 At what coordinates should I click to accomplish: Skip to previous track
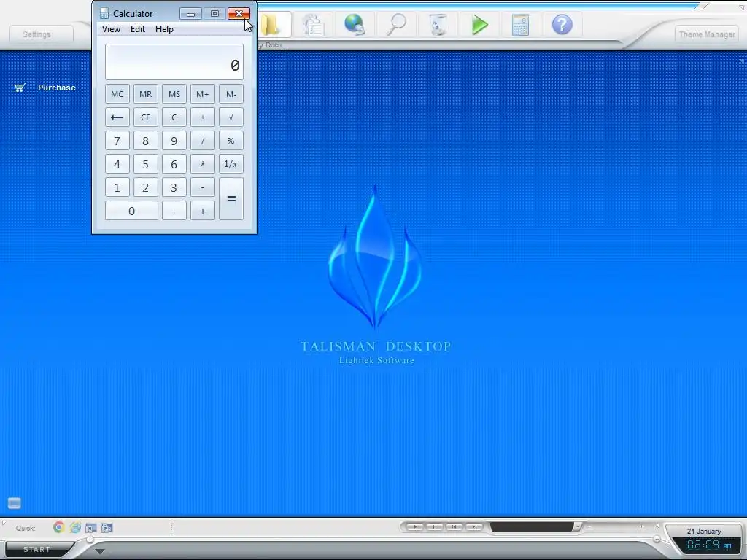tap(454, 526)
